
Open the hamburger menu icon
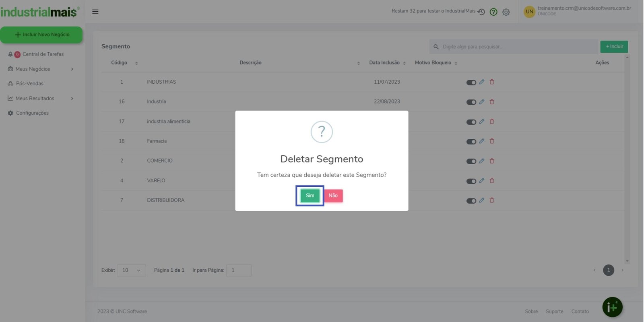(95, 12)
